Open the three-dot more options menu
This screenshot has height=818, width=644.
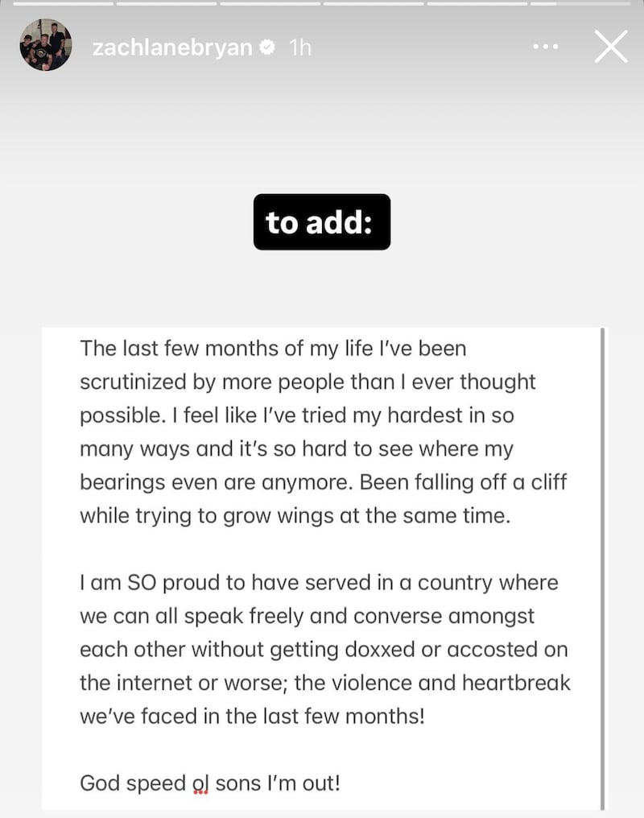546,48
